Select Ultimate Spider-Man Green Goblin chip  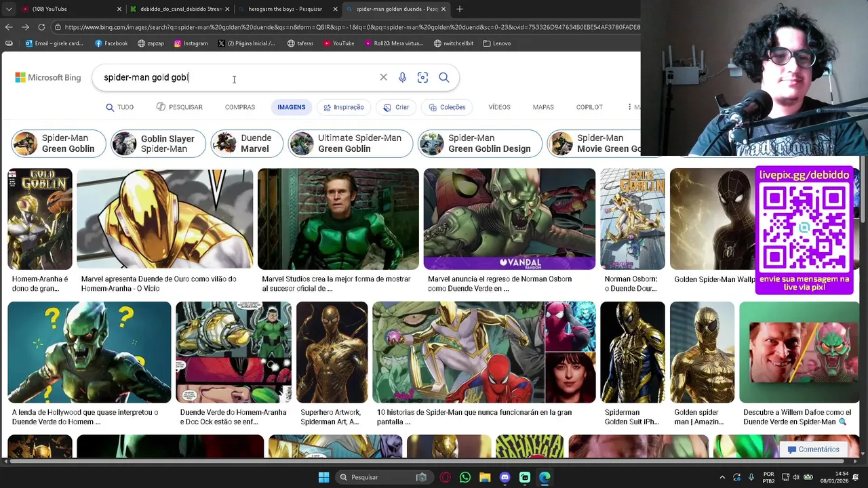pyautogui.click(x=350, y=144)
